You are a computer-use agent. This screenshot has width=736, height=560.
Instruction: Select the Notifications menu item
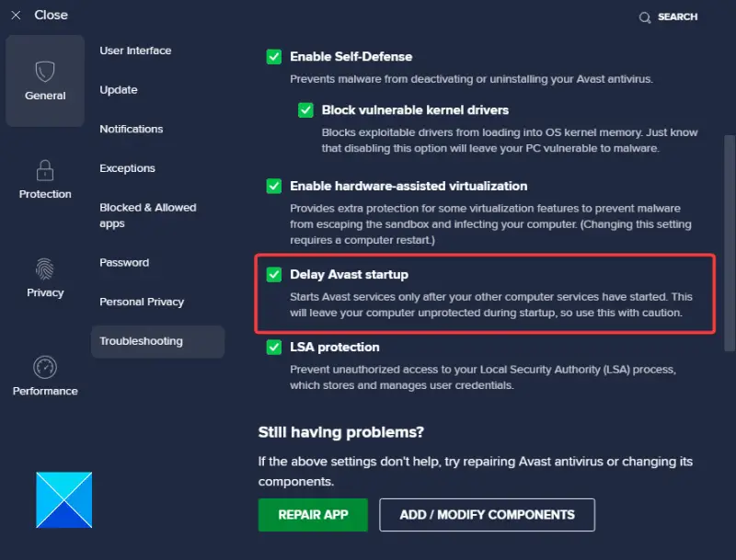pos(132,129)
